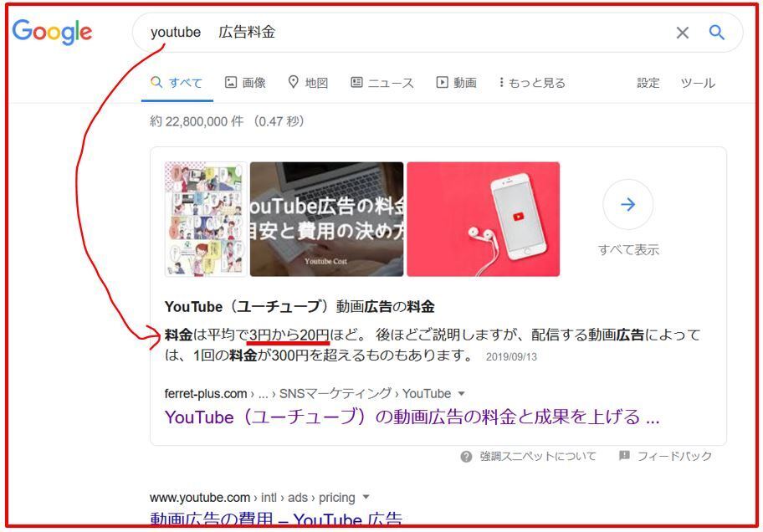
Task: Click the round arrow すべて表示 button
Action: pos(627,204)
